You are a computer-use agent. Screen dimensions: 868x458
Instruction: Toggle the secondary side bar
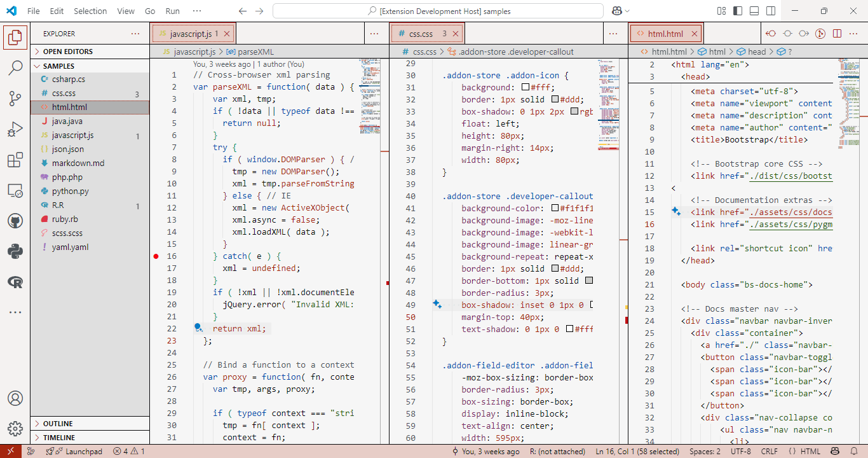(x=771, y=11)
